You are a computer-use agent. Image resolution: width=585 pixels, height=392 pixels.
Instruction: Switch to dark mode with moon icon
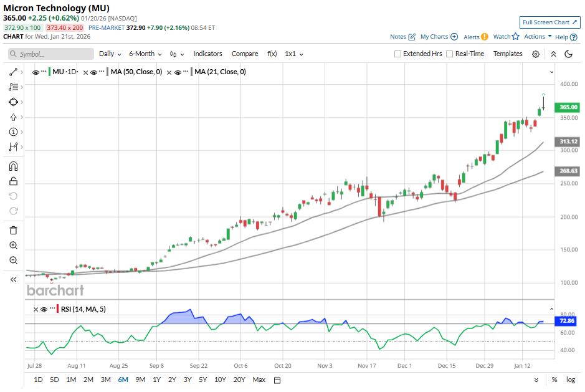pos(569,54)
